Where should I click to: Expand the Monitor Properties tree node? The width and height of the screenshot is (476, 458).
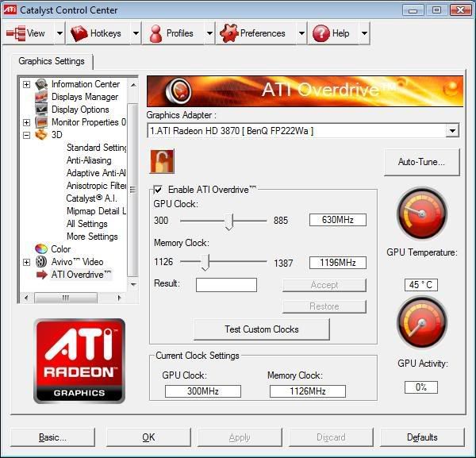(26, 122)
